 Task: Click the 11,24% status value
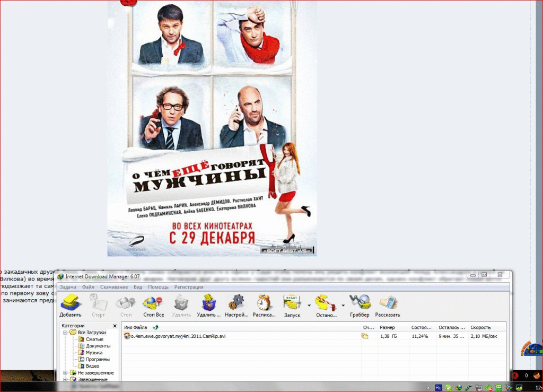pos(420,336)
